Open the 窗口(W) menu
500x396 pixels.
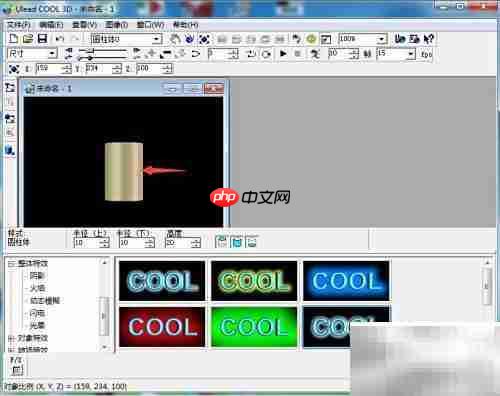coord(150,25)
